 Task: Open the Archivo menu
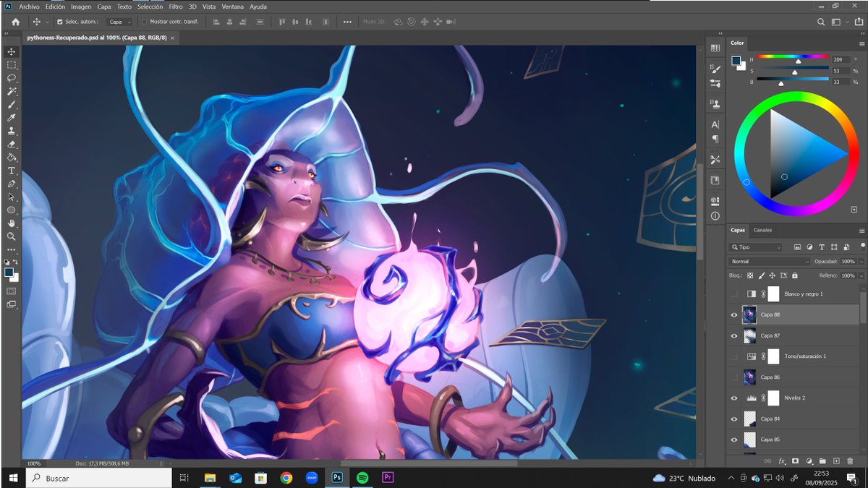pyautogui.click(x=30, y=7)
